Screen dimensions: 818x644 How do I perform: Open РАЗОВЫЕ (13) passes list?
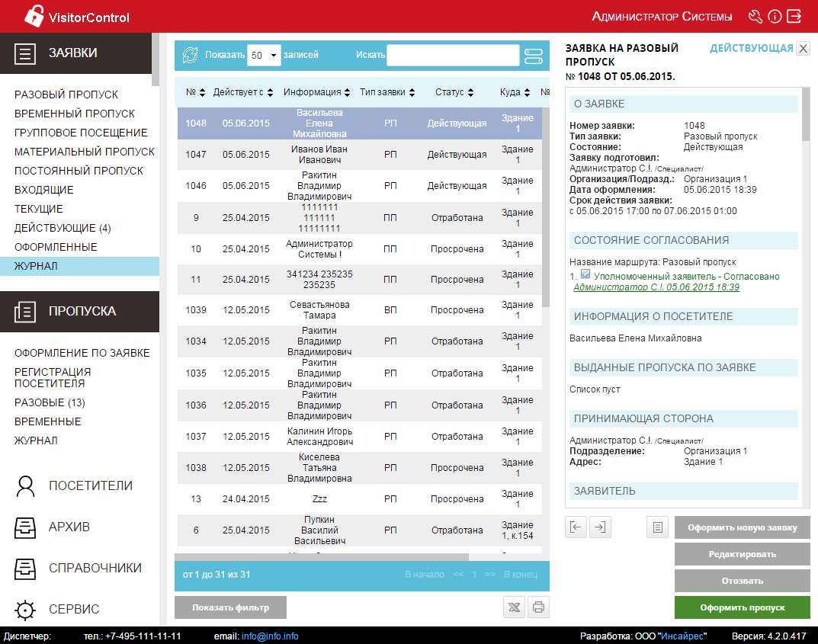(50, 402)
